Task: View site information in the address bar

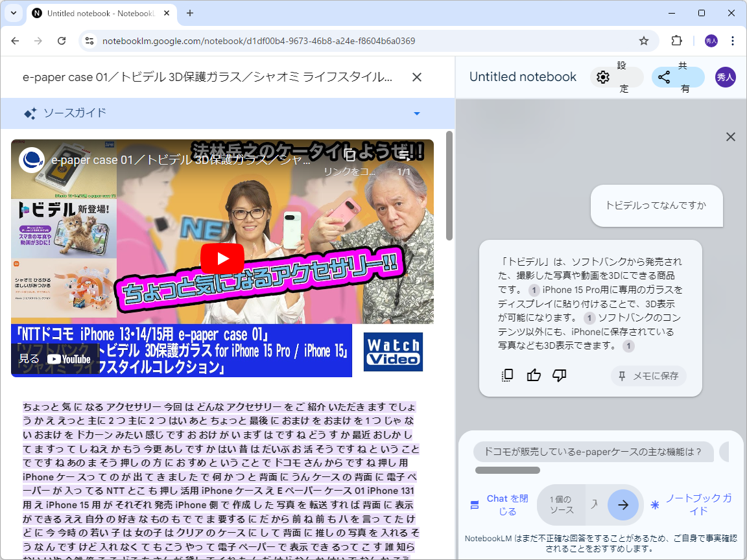Action: tap(88, 40)
